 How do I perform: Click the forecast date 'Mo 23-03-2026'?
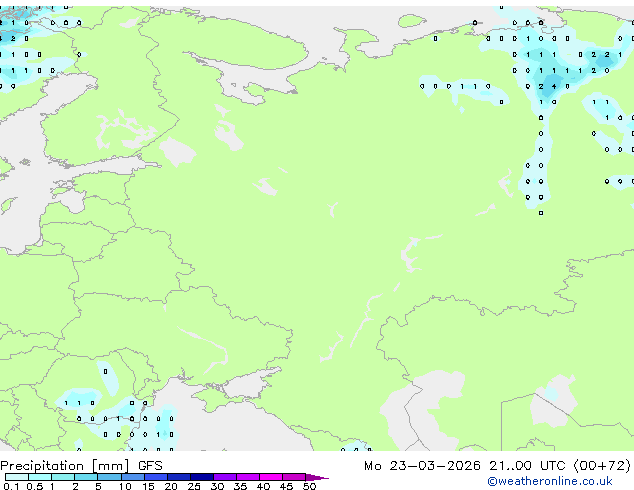click(422, 466)
